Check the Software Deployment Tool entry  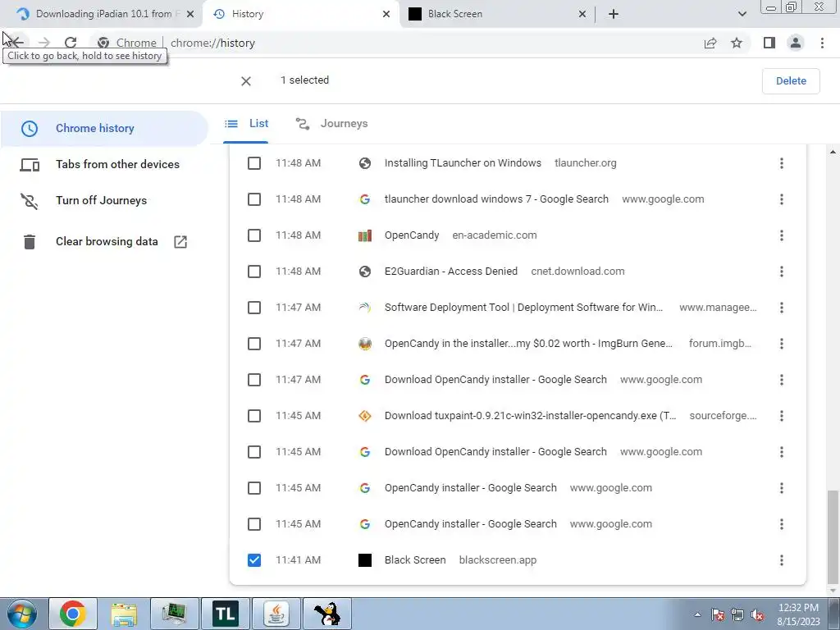(x=254, y=308)
